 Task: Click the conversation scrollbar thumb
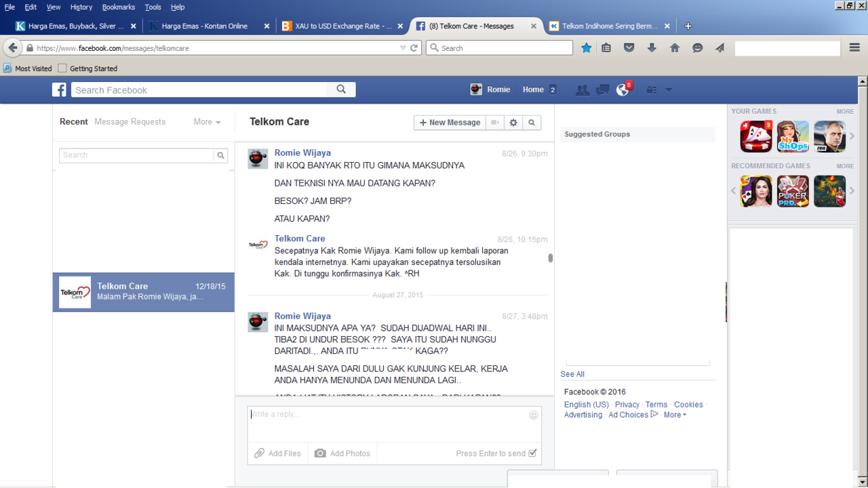pos(551,258)
